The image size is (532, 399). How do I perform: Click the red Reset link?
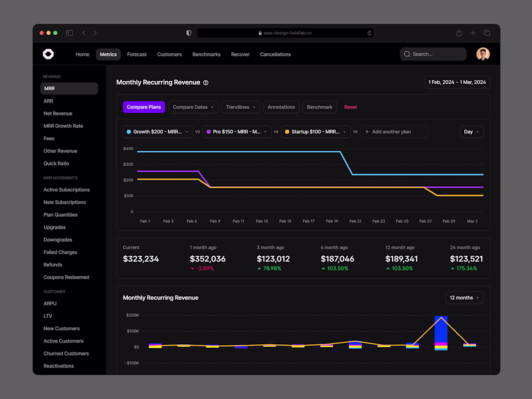351,107
